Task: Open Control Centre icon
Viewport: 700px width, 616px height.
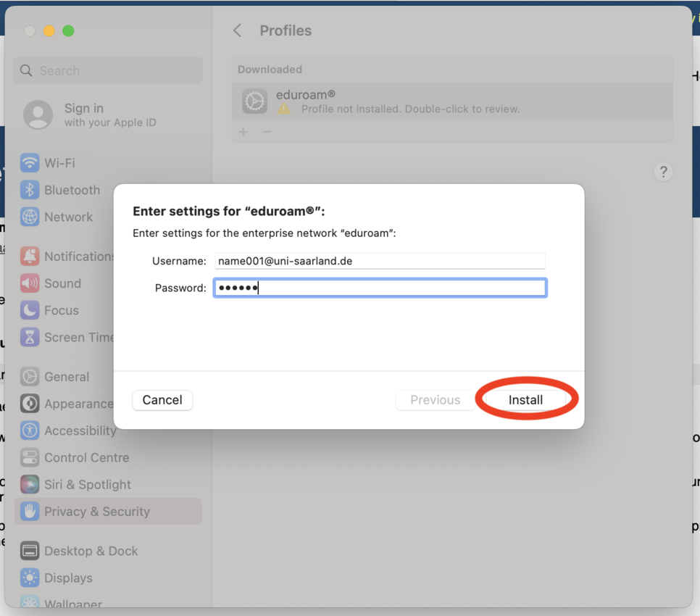Action: (x=30, y=457)
